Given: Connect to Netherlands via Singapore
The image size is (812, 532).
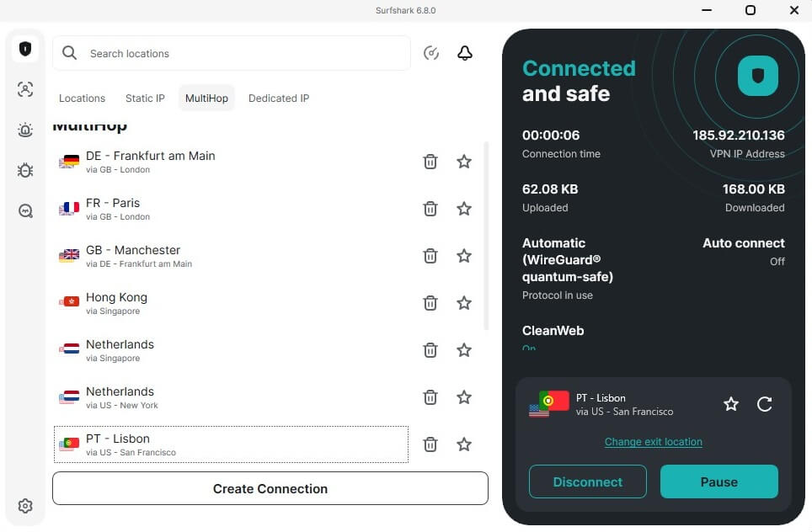Looking at the screenshot, I should coord(231,350).
